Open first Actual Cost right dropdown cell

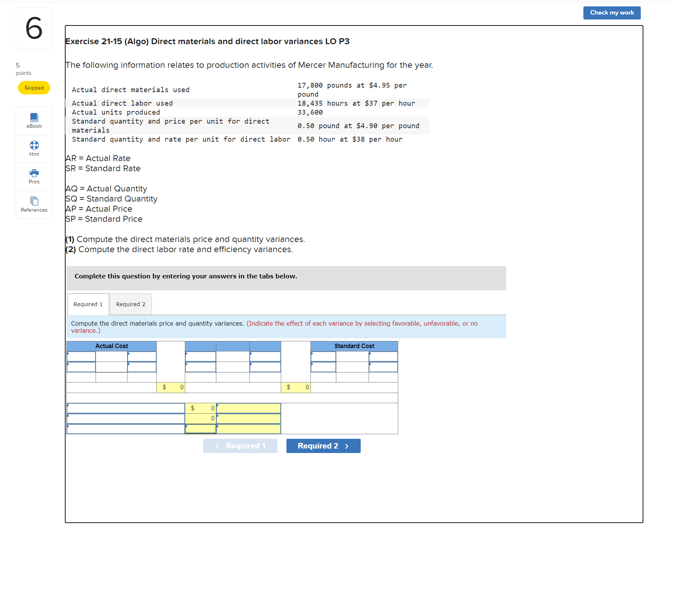pos(142,356)
